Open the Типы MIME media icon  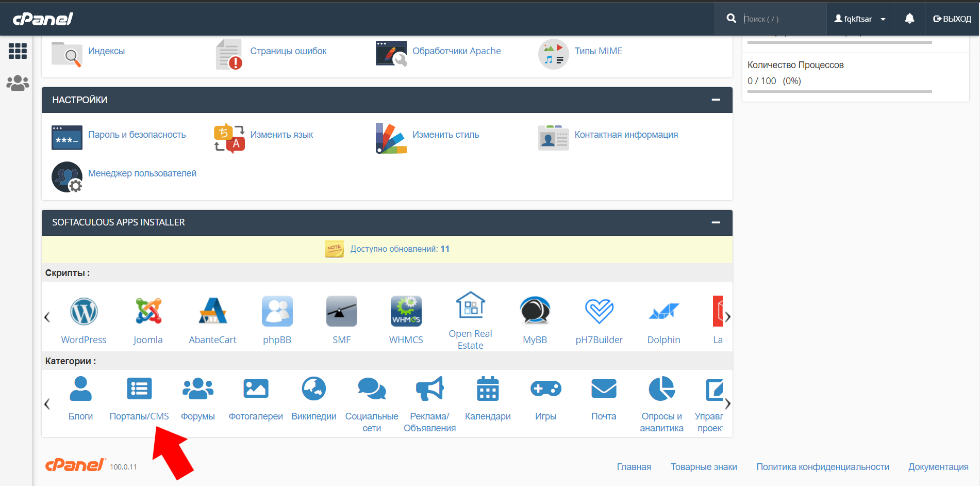click(554, 54)
